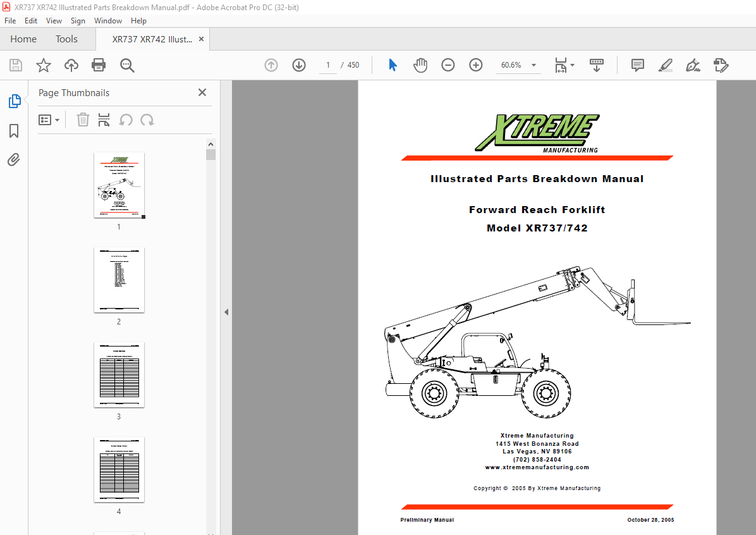Click 'Preliminary Manual' footer text

pos(427,520)
